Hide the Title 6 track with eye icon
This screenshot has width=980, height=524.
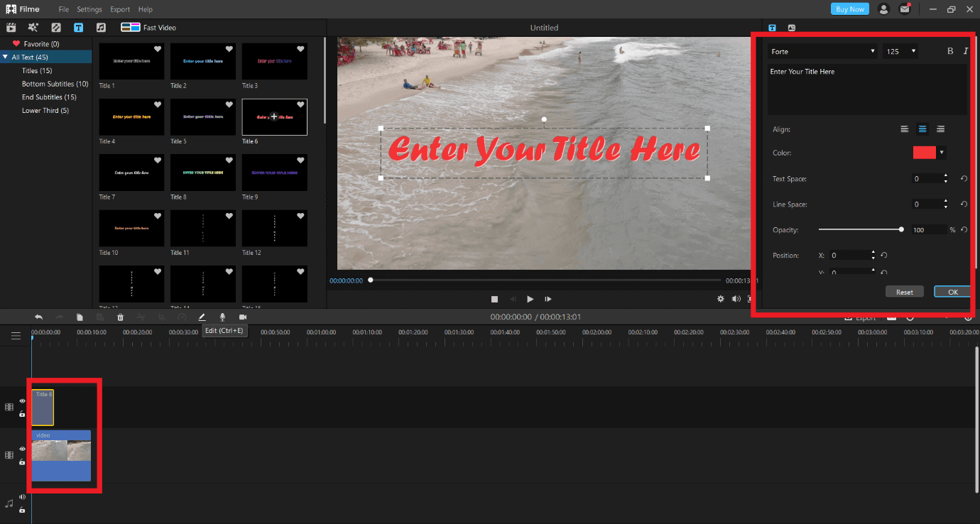(x=22, y=401)
